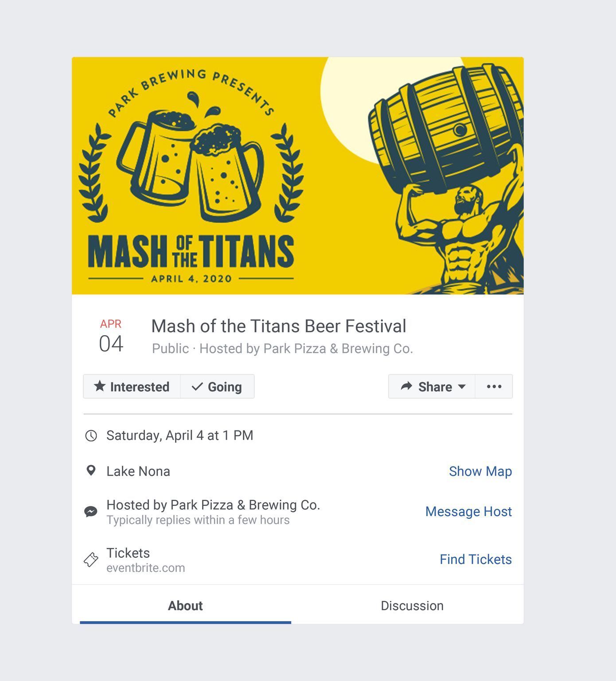Click the checkmark icon on Going button
This screenshot has height=681, width=616.
[x=197, y=387]
